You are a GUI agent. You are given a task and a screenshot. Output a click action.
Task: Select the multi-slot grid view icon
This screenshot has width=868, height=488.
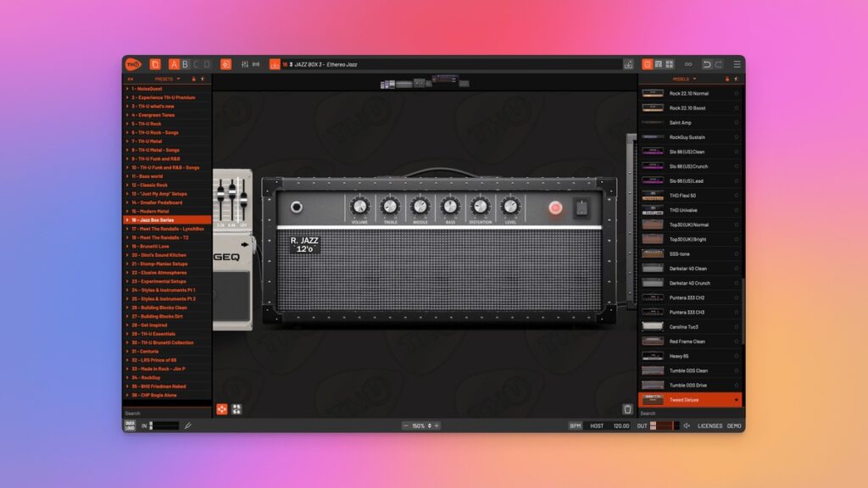(670, 64)
